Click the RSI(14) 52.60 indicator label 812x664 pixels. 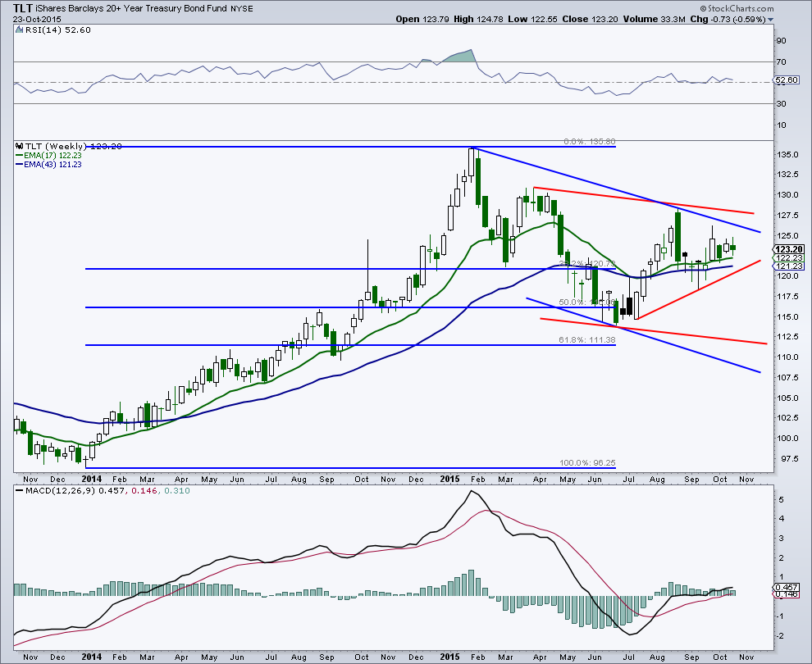58,30
